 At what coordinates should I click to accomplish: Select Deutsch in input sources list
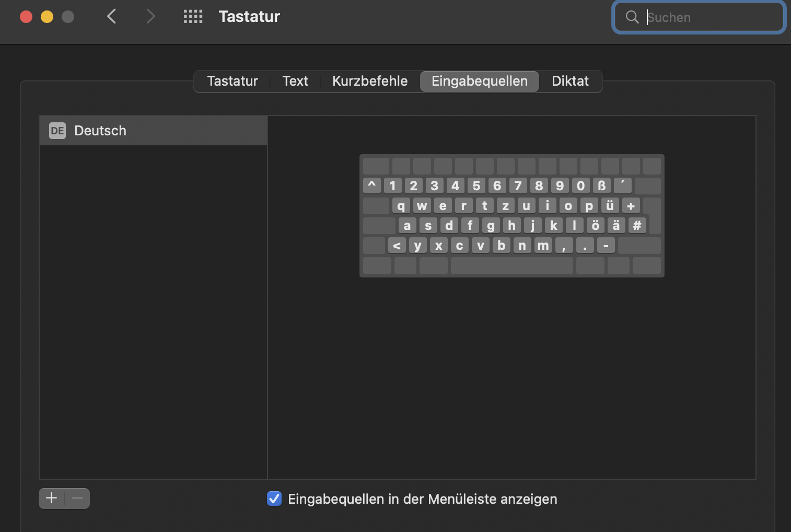point(153,131)
